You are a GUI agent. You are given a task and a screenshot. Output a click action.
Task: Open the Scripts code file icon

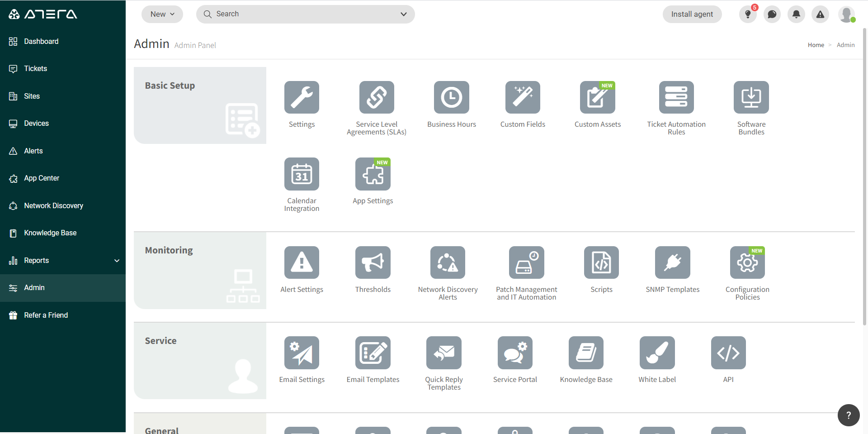(x=601, y=262)
